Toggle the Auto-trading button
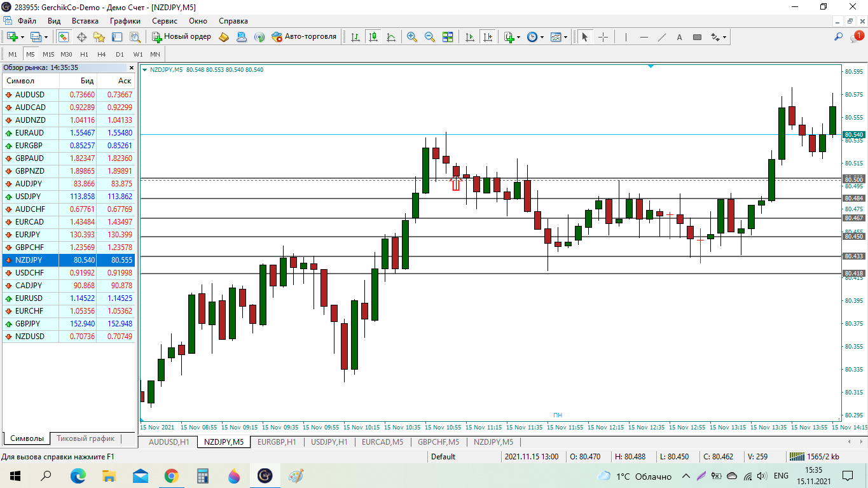Screen dimensions: 868x488 coord(304,37)
